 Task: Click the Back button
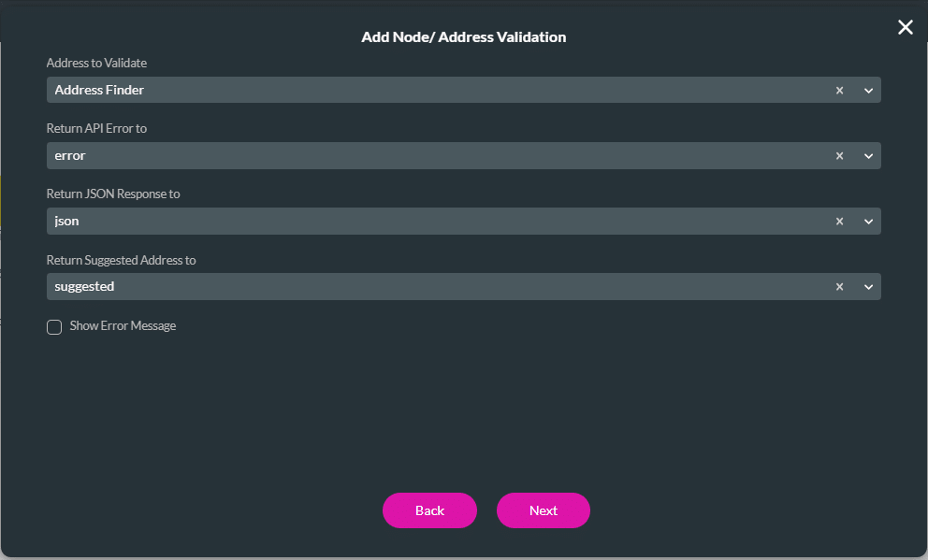click(429, 510)
